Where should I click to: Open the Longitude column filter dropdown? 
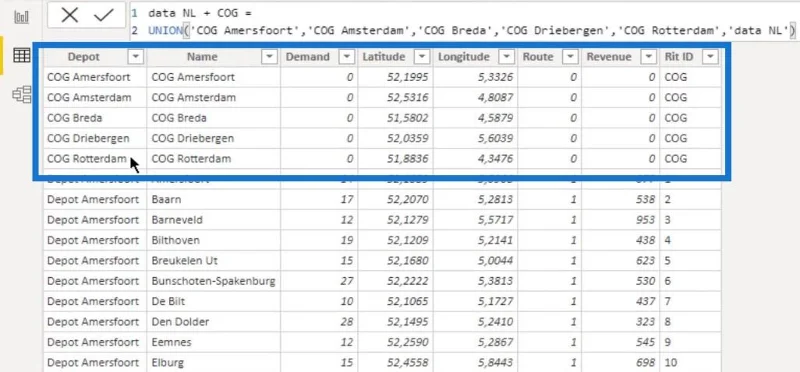pyautogui.click(x=506, y=57)
